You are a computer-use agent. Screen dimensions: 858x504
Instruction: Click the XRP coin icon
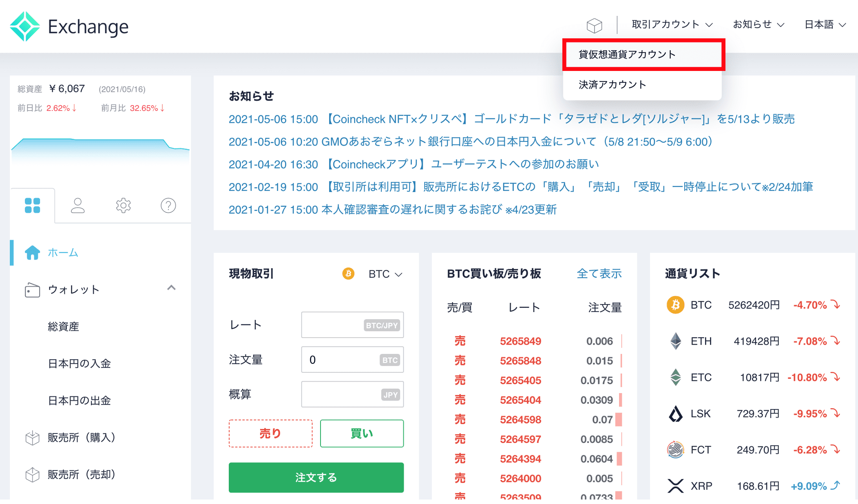tap(675, 486)
